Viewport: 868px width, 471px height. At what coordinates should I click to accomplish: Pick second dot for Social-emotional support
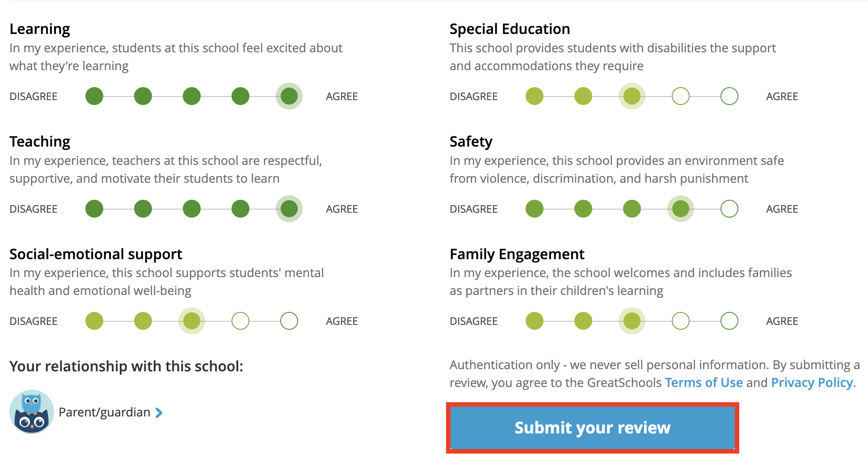pos(143,321)
